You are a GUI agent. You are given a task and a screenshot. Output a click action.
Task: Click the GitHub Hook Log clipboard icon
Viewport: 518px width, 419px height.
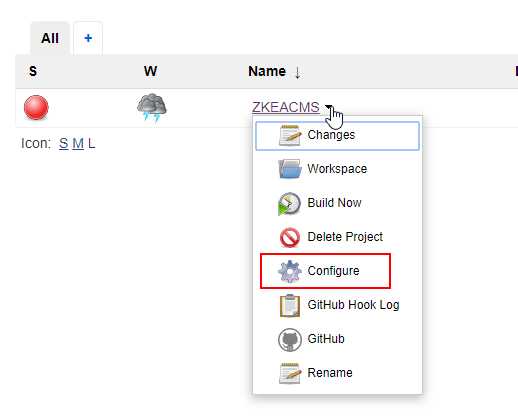tap(290, 305)
